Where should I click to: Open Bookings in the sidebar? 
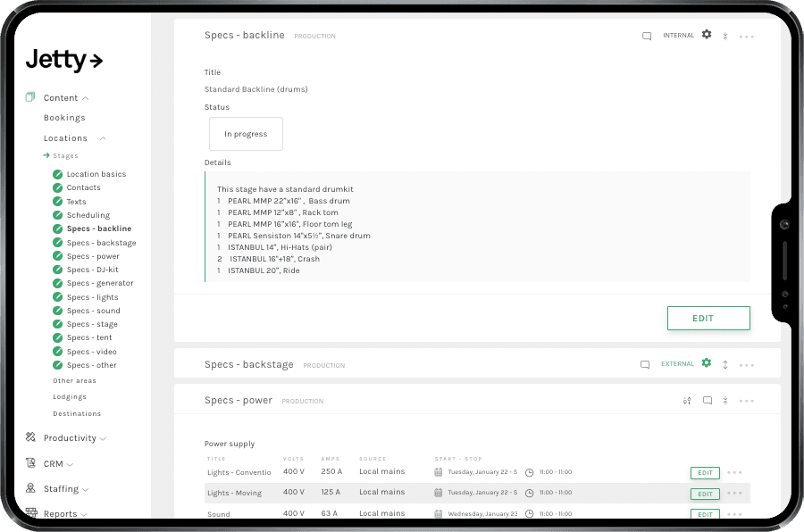tap(64, 118)
